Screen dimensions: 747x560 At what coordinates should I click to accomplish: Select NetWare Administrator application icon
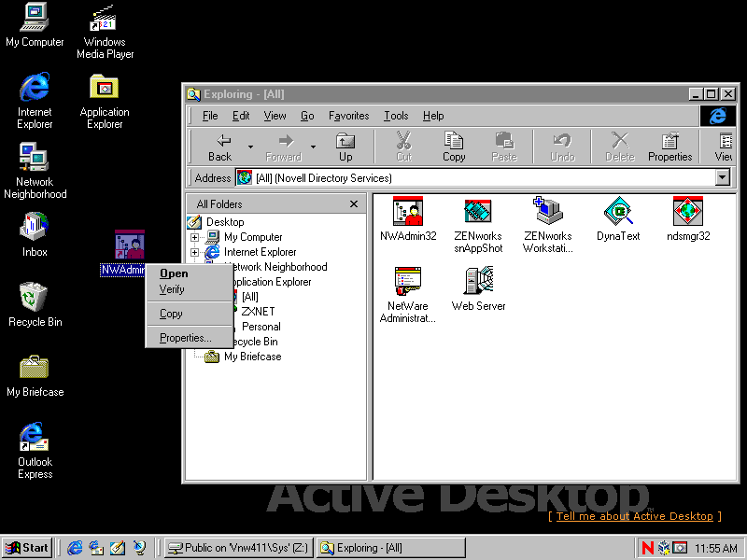coord(408,295)
